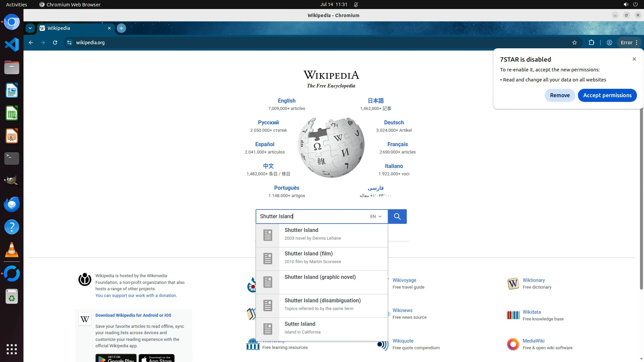Go back to previous page
This screenshot has width=644, height=362.
(x=31, y=43)
